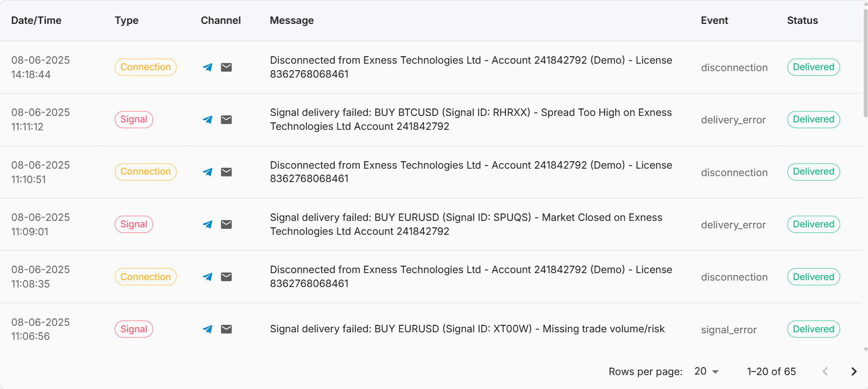
Task: Open Telegram channel icon on first disconnection row
Action: 207,67
